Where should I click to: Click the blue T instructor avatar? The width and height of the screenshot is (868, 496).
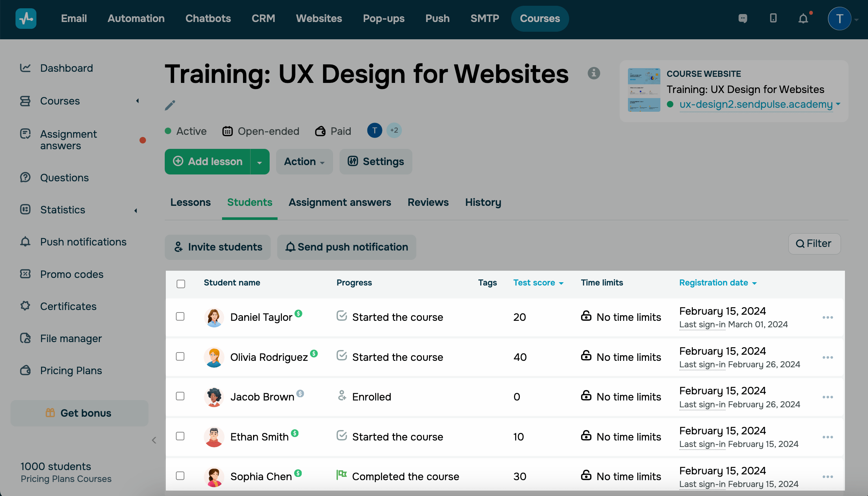click(x=375, y=130)
